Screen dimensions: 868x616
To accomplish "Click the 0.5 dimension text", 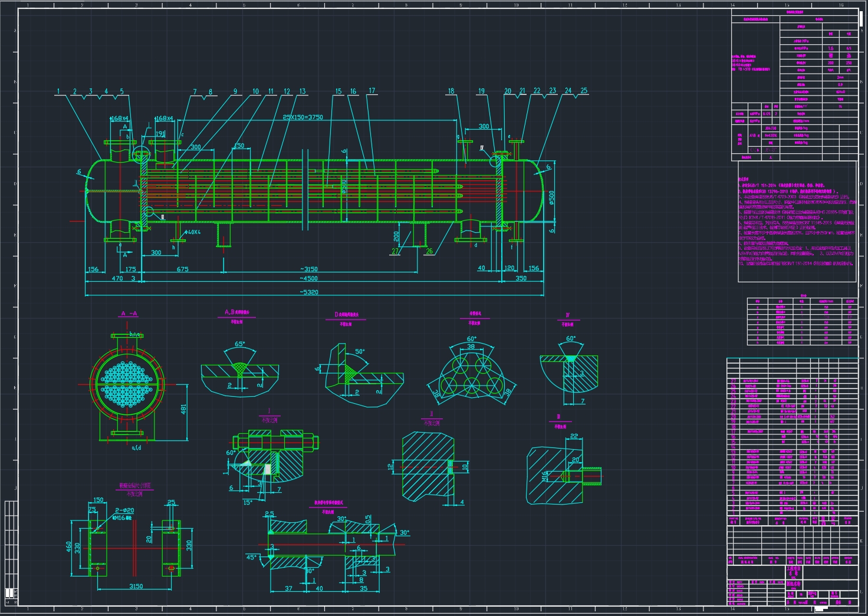I will coord(368,519).
